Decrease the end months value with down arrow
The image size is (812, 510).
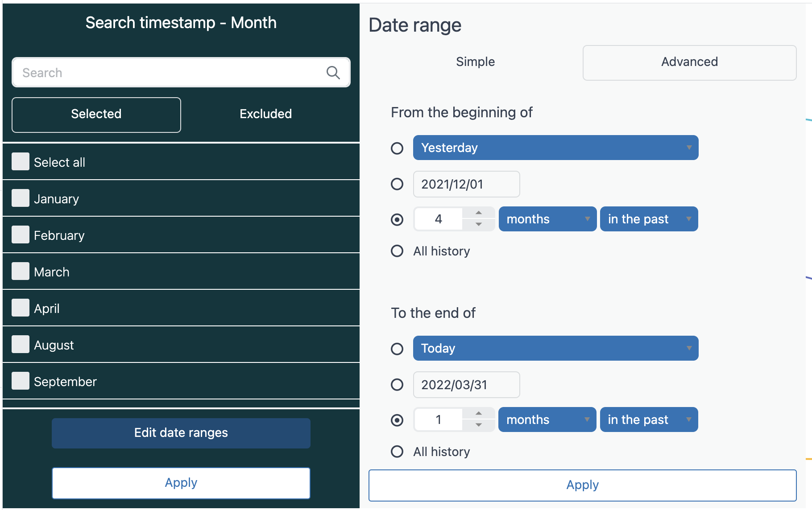coord(478,425)
